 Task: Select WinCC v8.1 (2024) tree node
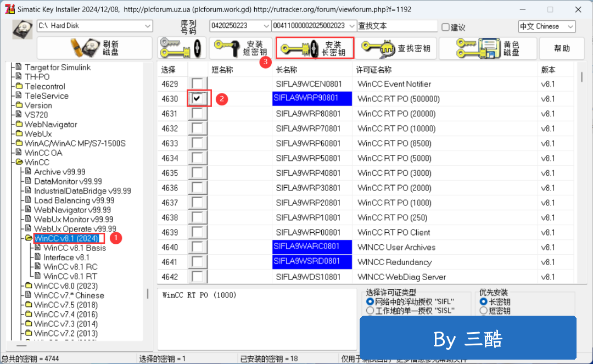pos(66,238)
